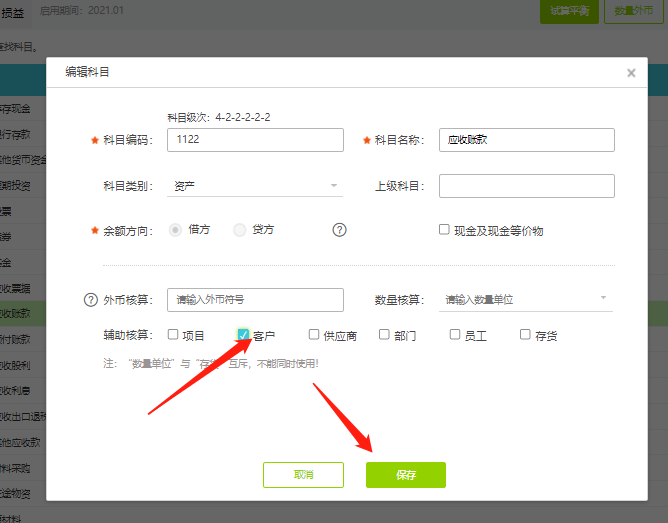Image resolution: width=668 pixels, height=523 pixels.
Task: Open the 科目类别 dropdown showing 资产
Action: click(255, 186)
